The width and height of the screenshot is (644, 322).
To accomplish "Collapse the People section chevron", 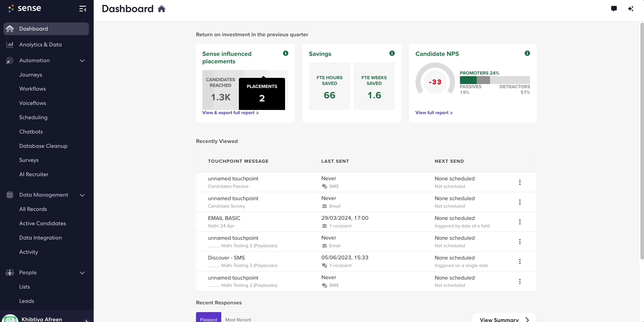I will coord(82,273).
